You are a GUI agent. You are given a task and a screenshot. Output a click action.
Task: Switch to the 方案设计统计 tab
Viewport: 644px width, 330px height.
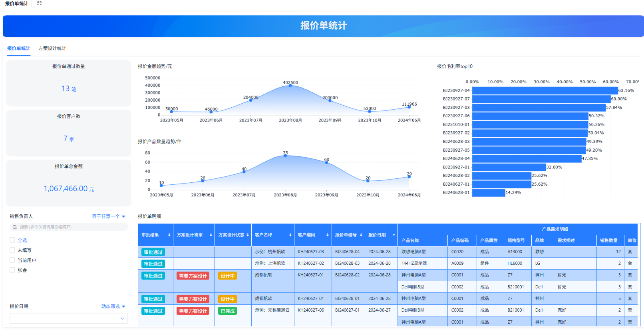(x=52, y=48)
